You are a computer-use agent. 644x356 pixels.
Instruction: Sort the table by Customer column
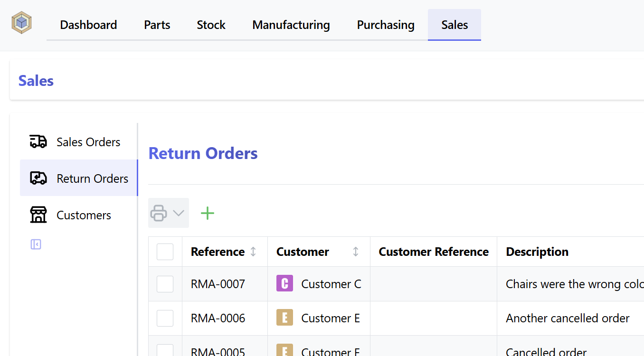point(355,252)
